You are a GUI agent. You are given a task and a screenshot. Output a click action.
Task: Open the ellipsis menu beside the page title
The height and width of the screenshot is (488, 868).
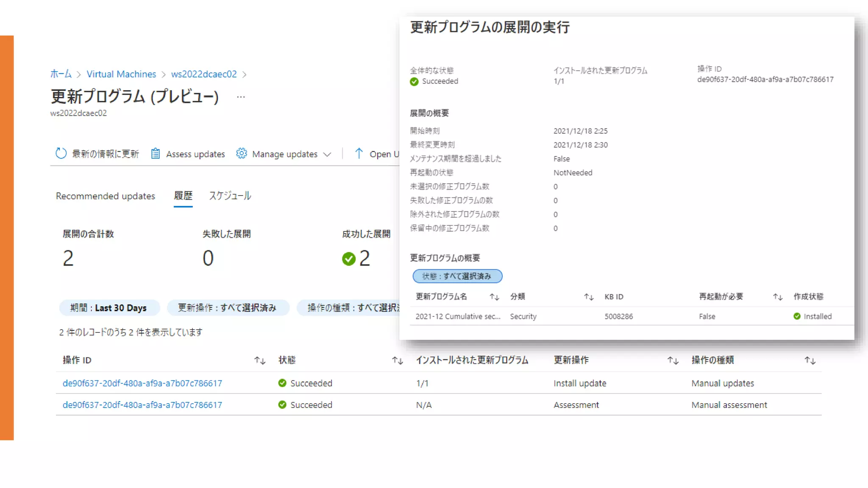241,97
